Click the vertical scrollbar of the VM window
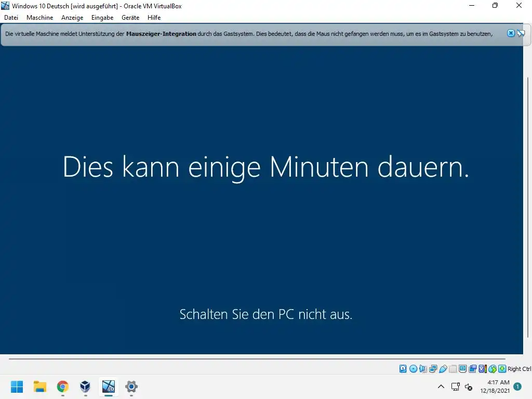The image size is (532, 399). coord(528,207)
